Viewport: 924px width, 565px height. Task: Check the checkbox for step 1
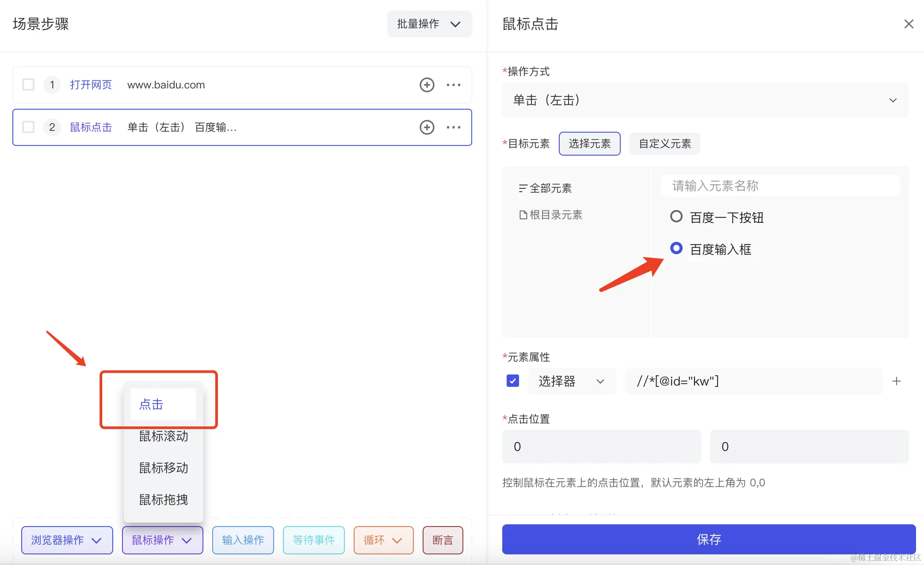pyautogui.click(x=28, y=84)
